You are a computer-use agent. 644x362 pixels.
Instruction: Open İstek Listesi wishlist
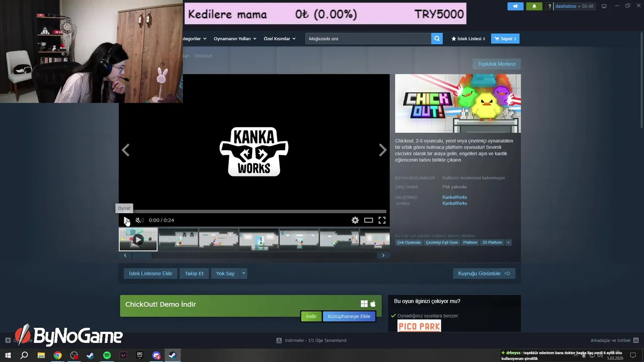468,39
